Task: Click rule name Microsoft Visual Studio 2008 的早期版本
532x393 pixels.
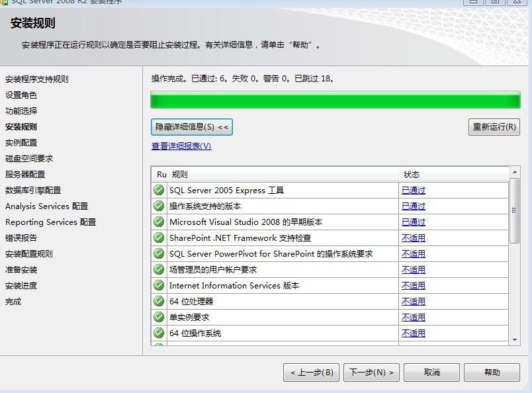Action: [246, 222]
